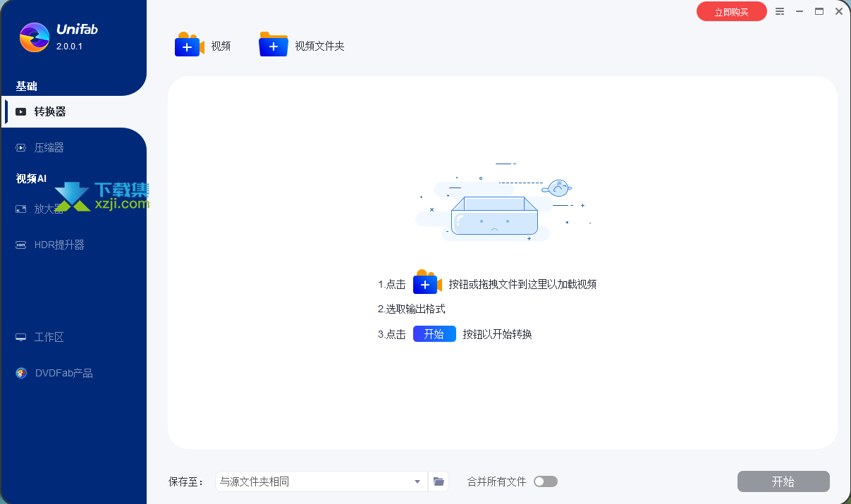
Task: Expand the 保存至 dropdown arrow
Action: pos(417,482)
